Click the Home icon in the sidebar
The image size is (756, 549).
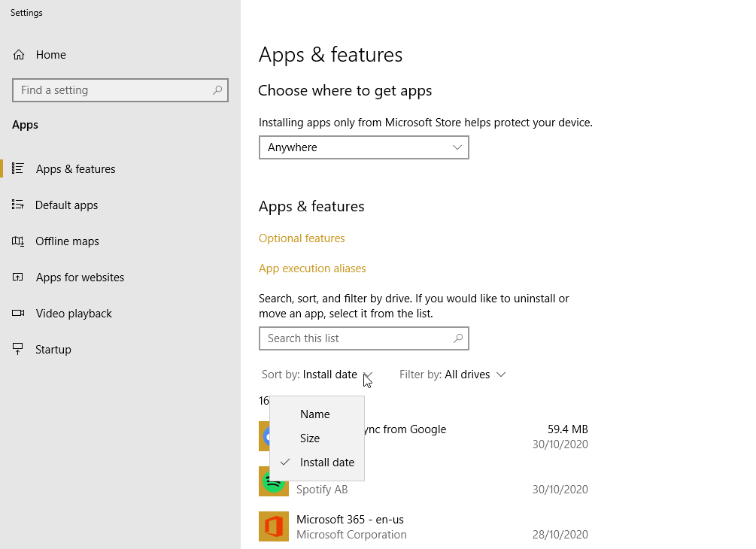click(x=20, y=54)
